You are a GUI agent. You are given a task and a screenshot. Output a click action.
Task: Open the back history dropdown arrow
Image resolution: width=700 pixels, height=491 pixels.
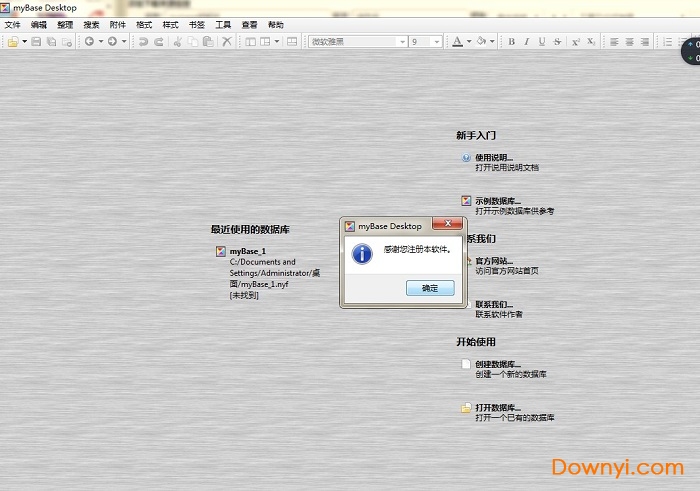pos(101,42)
